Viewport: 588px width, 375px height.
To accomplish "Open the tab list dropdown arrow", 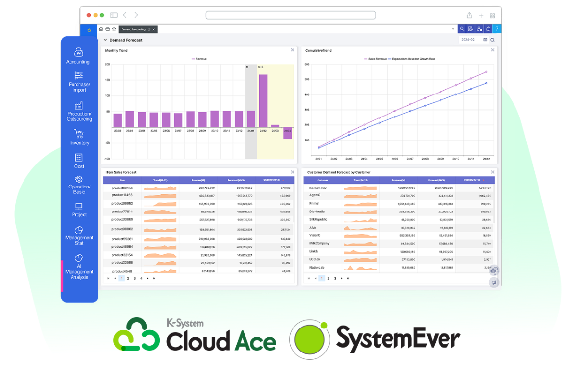I will (x=453, y=29).
